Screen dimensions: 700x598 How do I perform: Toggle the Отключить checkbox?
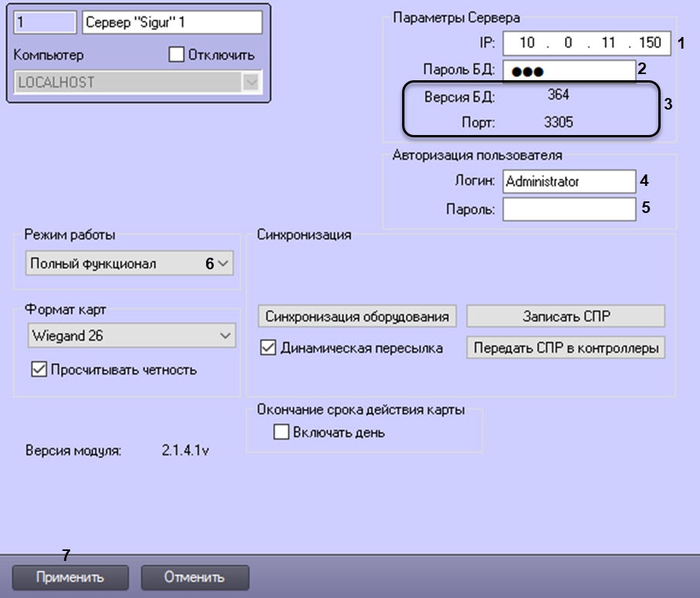pos(177,56)
